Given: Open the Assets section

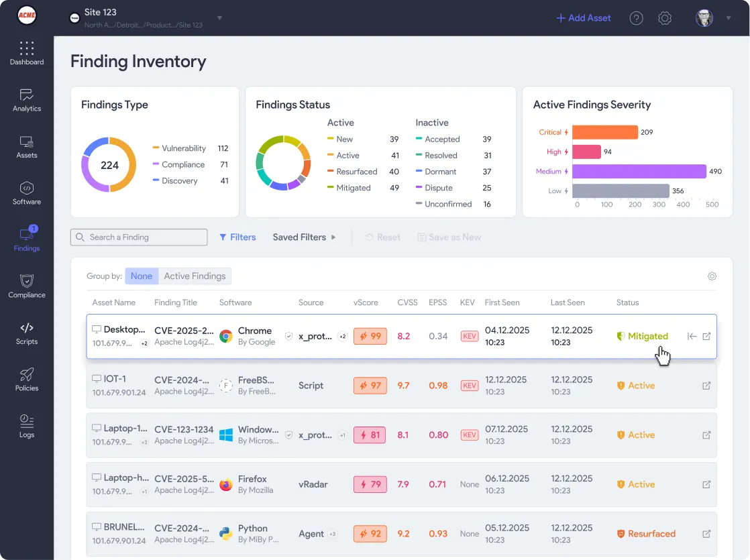Looking at the screenshot, I should [27, 147].
